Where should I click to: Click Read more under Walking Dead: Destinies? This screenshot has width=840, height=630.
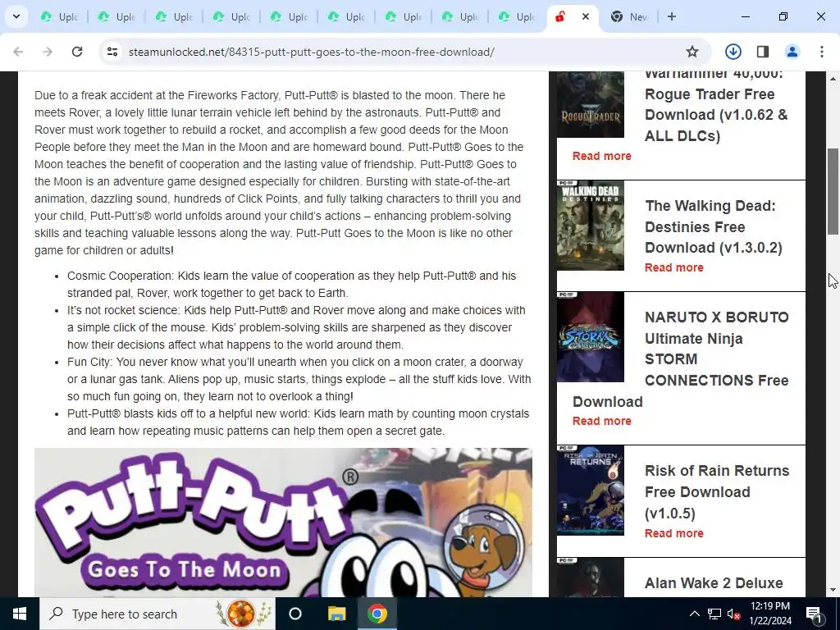(x=674, y=267)
